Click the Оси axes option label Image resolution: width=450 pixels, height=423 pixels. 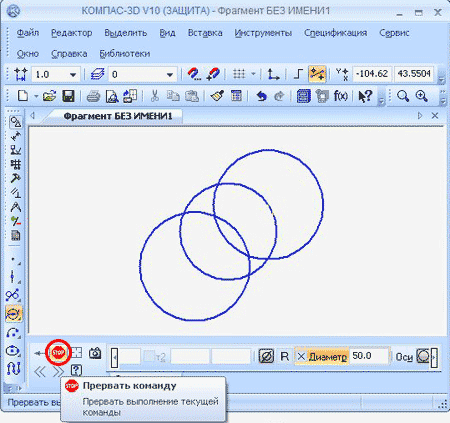(x=404, y=357)
